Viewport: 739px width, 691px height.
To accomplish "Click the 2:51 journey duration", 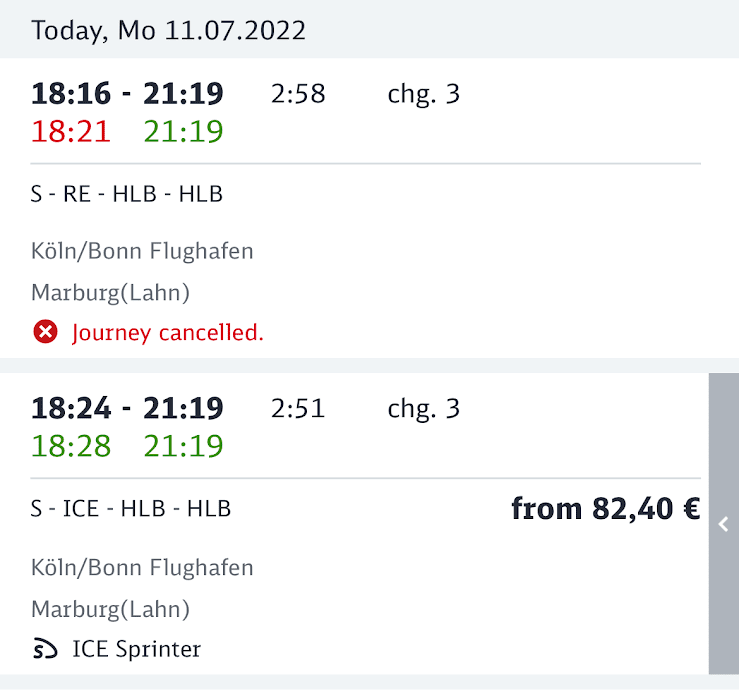I will (x=298, y=408).
